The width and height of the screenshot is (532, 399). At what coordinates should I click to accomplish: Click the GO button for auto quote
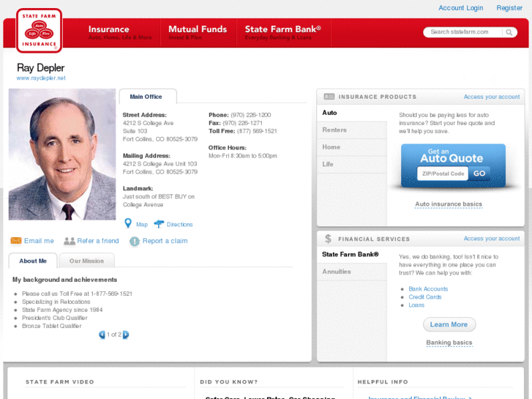click(479, 174)
